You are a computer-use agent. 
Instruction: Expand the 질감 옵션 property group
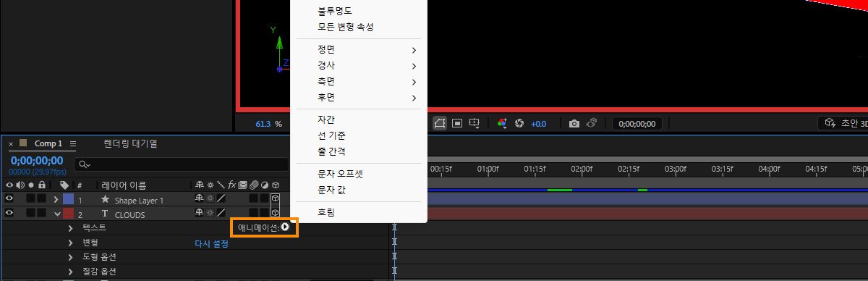[x=70, y=272]
